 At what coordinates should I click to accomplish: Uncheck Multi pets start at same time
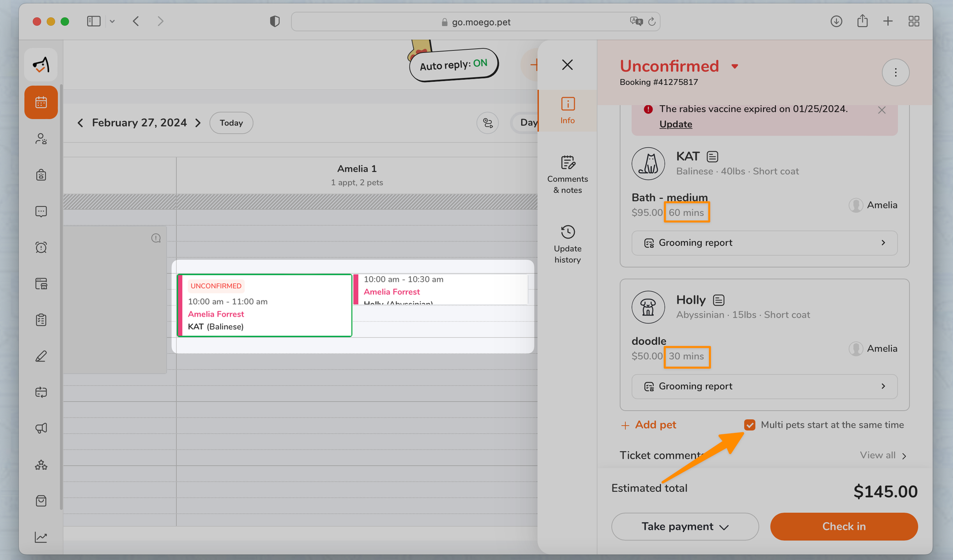750,425
